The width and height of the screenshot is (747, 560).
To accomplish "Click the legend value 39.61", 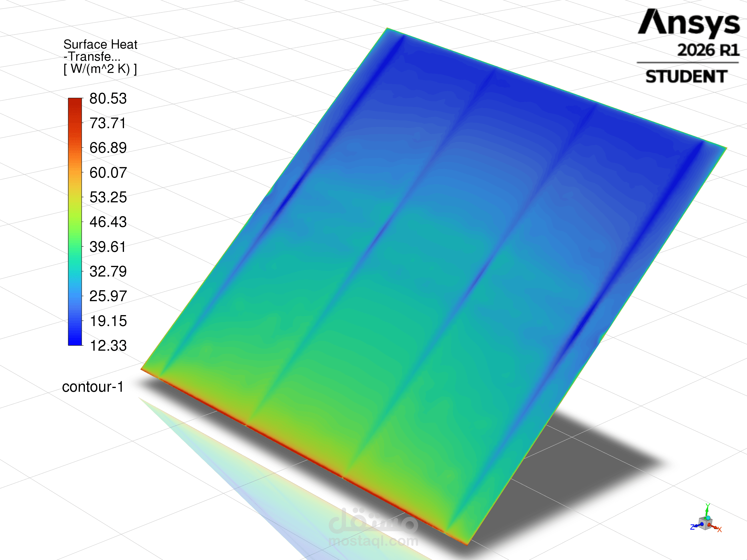I will pyautogui.click(x=108, y=247).
